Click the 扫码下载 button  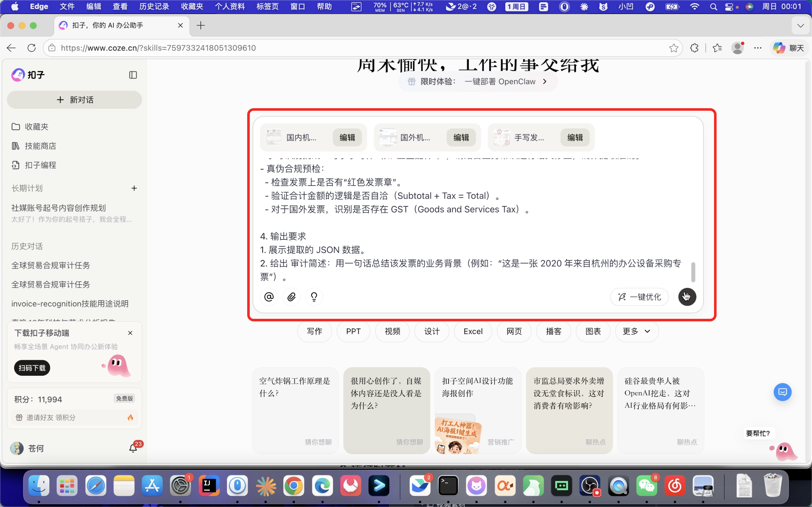point(32,368)
